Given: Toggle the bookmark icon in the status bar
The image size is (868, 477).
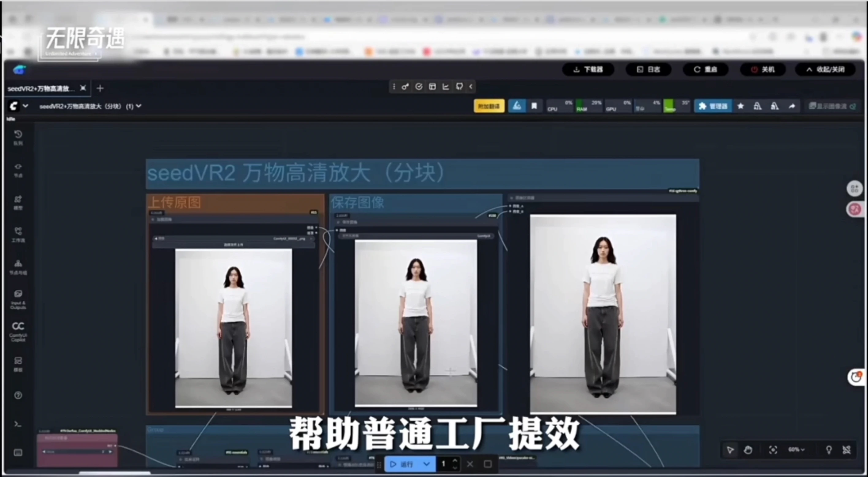Looking at the screenshot, I should tap(535, 106).
